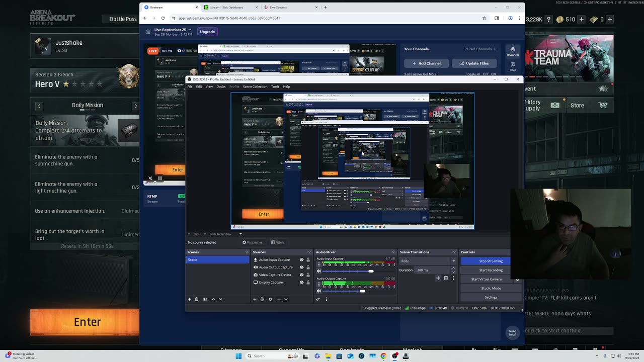Open OBS Edit menu

pos(199,86)
